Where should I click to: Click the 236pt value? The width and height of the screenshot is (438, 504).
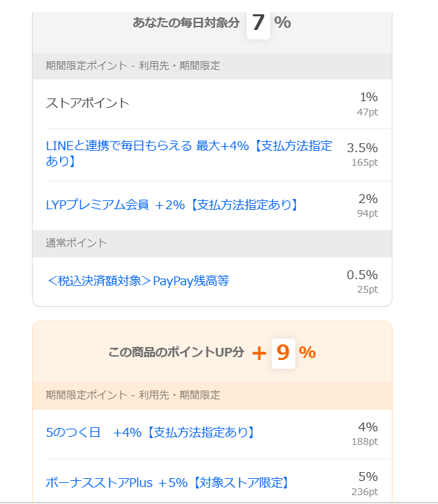click(365, 492)
